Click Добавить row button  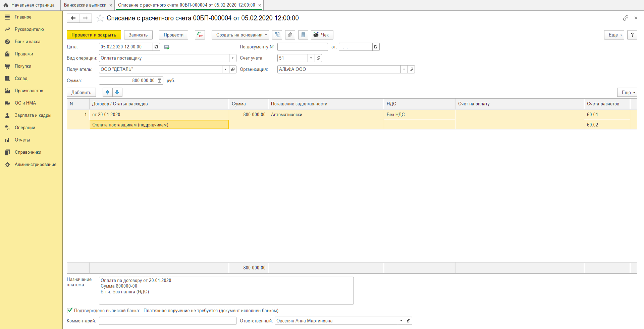pyautogui.click(x=81, y=92)
